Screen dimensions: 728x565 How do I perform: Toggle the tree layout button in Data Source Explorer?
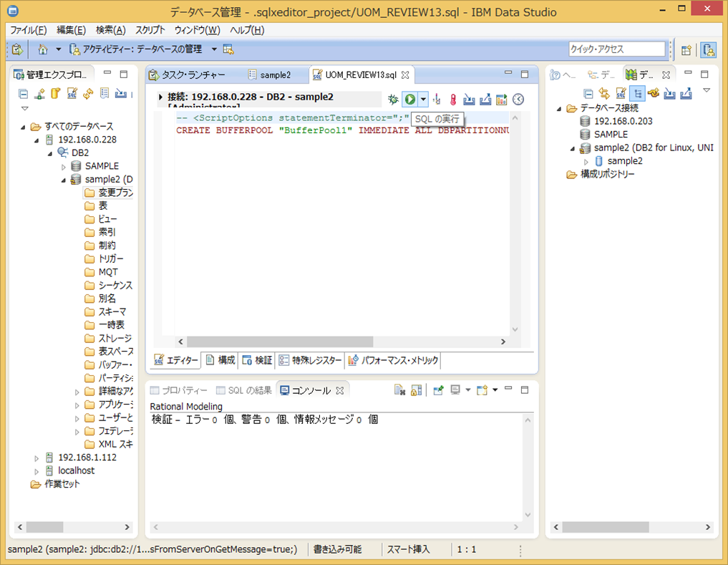(637, 94)
